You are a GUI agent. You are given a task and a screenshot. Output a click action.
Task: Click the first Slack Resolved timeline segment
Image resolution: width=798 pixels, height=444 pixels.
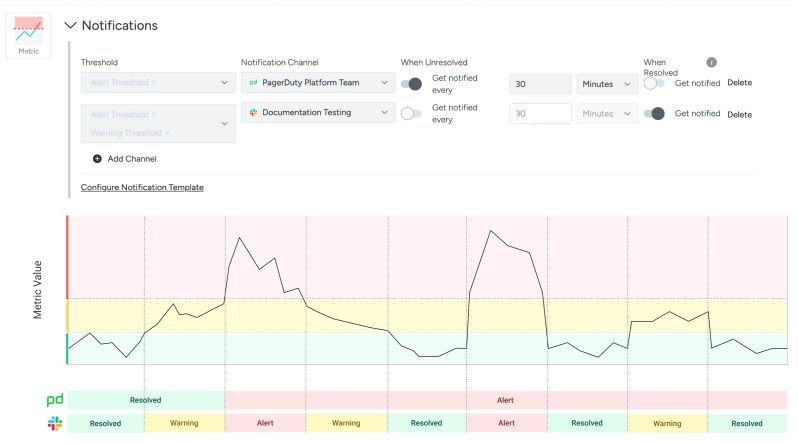pos(105,423)
